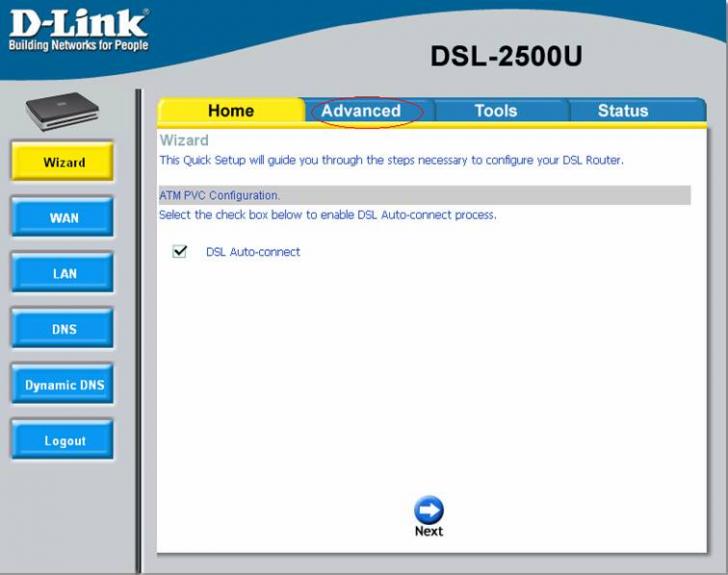Go to the Tools tab
This screenshot has height=575, width=728.
(x=495, y=111)
